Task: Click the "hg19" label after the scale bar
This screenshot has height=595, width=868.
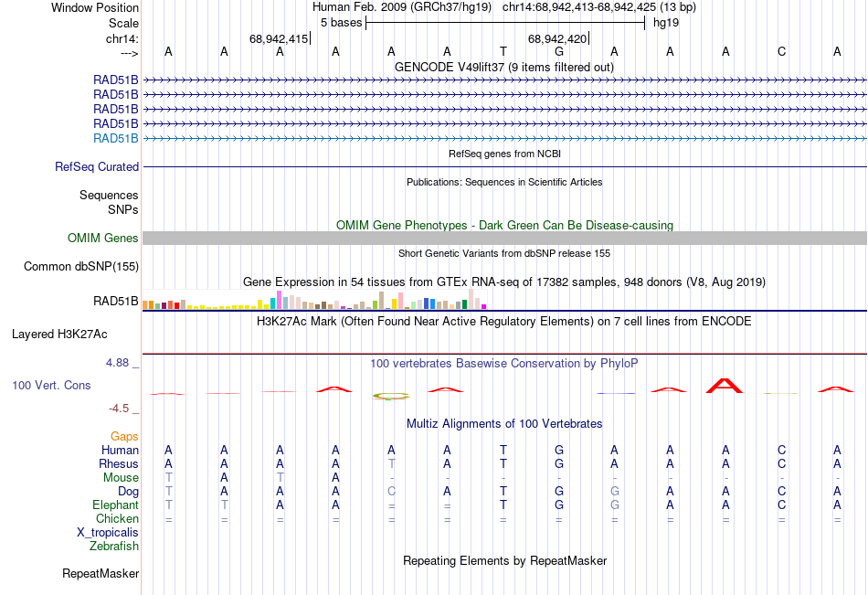Action: (666, 23)
